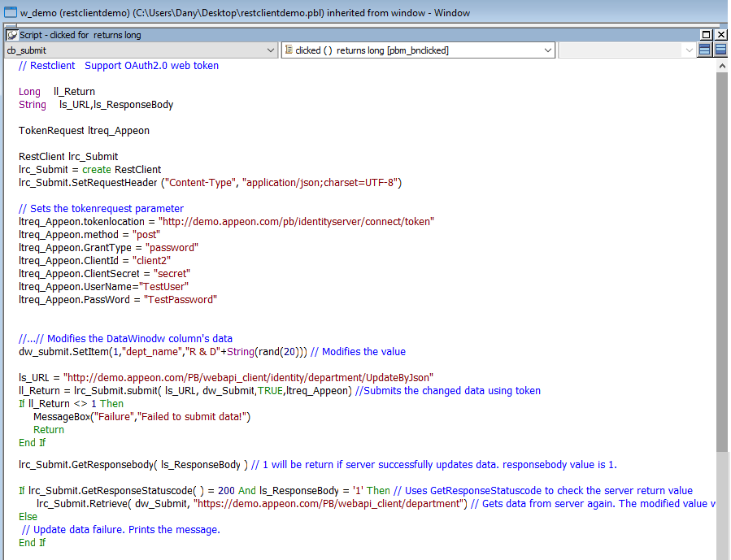This screenshot has height=560, width=731.
Task: Click the indented 'Return' statement
Action: point(49,430)
